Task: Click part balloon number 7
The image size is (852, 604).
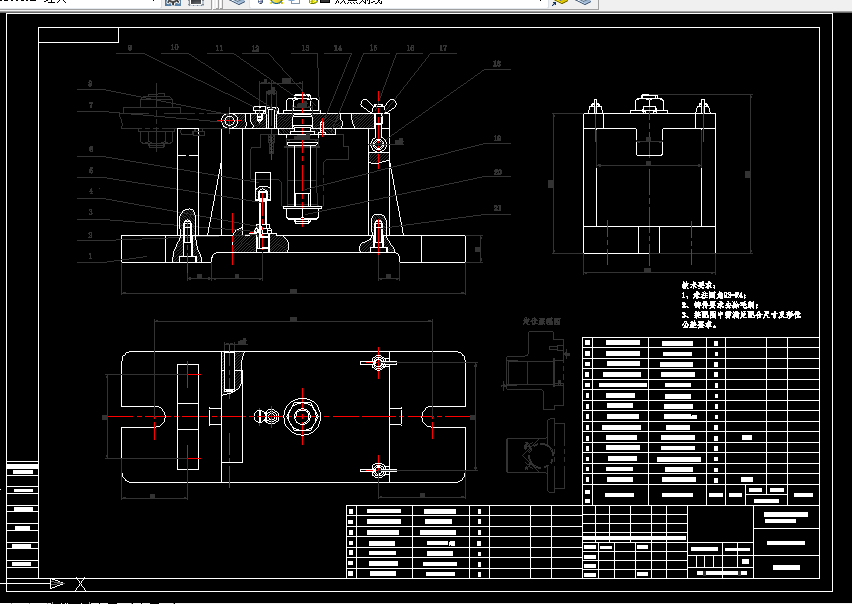Action: tap(91, 105)
